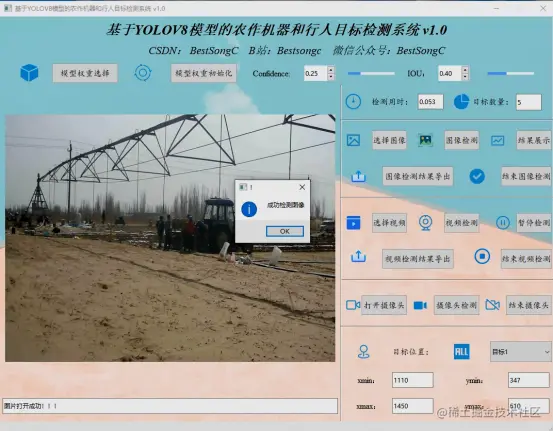This screenshot has width=554, height=432.
Task: Click the blue cube model icon
Action: 29,73
